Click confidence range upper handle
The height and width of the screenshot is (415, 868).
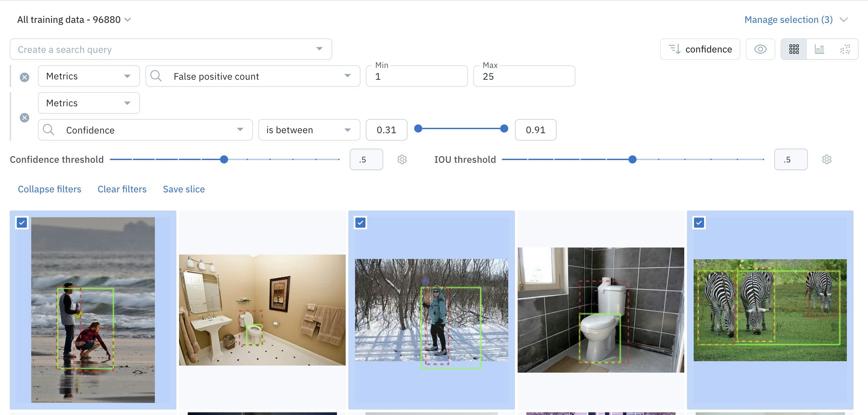click(x=504, y=128)
